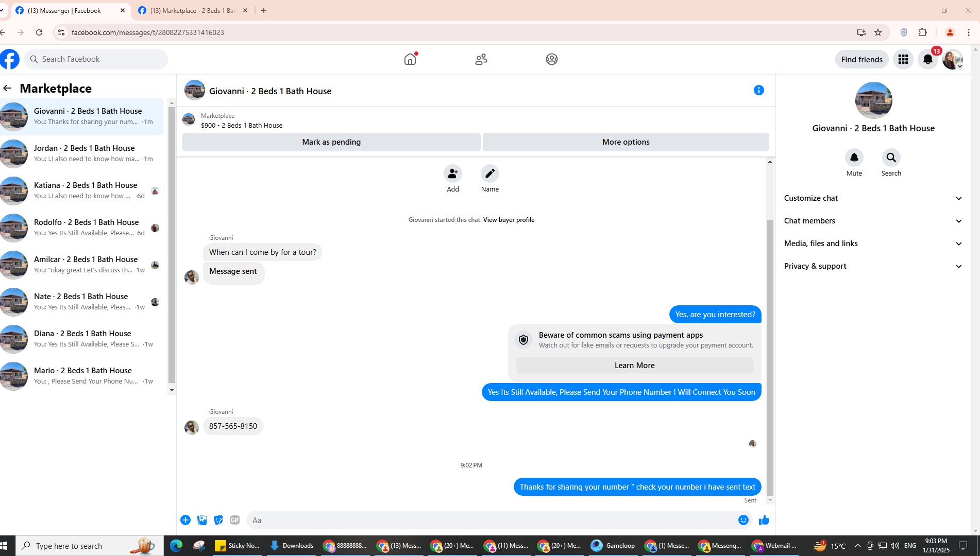Open Nate's 2 Beds 1 Bath House chat
Screen dimensions: 980x556
pyautogui.click(x=81, y=302)
